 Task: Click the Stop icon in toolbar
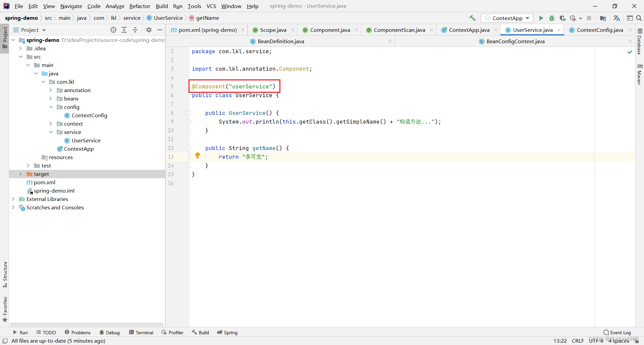tap(589, 18)
